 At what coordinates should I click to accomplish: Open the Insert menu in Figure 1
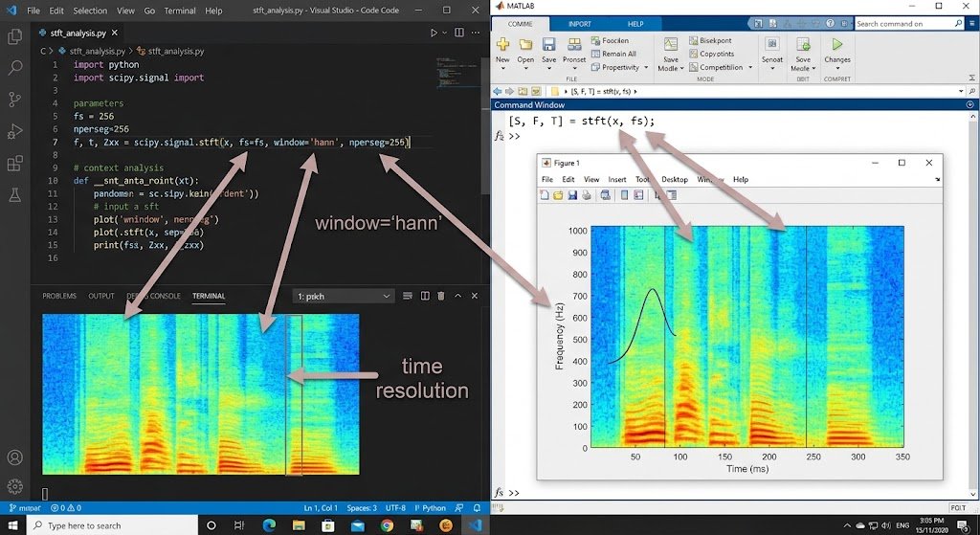click(x=617, y=179)
